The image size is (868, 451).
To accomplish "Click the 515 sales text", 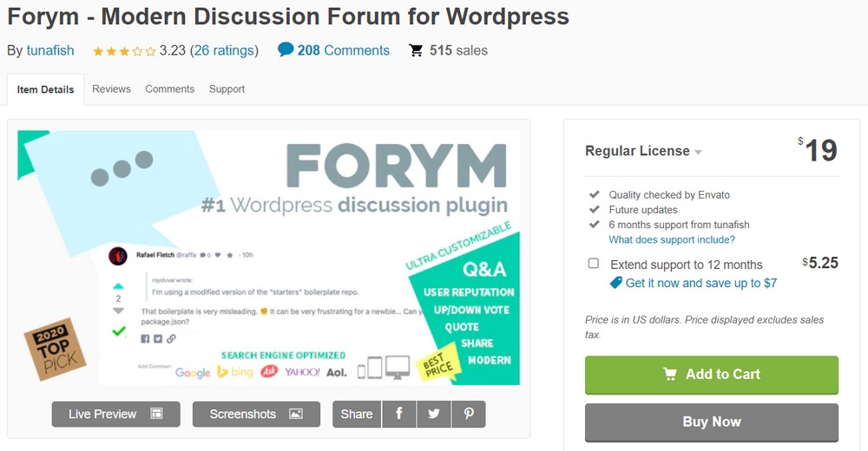I will (x=458, y=50).
